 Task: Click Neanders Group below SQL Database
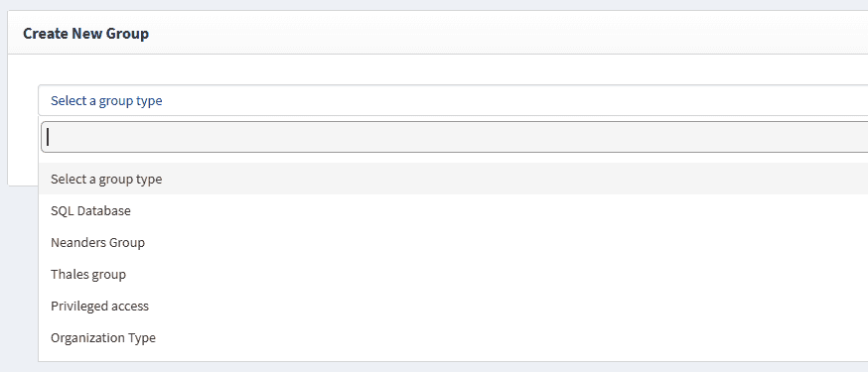pos(453,242)
